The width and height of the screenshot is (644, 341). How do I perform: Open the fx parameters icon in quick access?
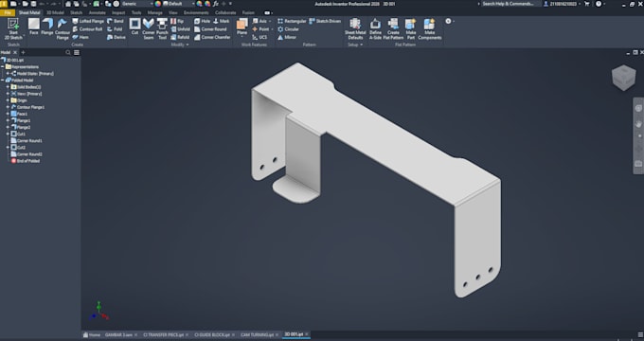pyautogui.click(x=216, y=4)
